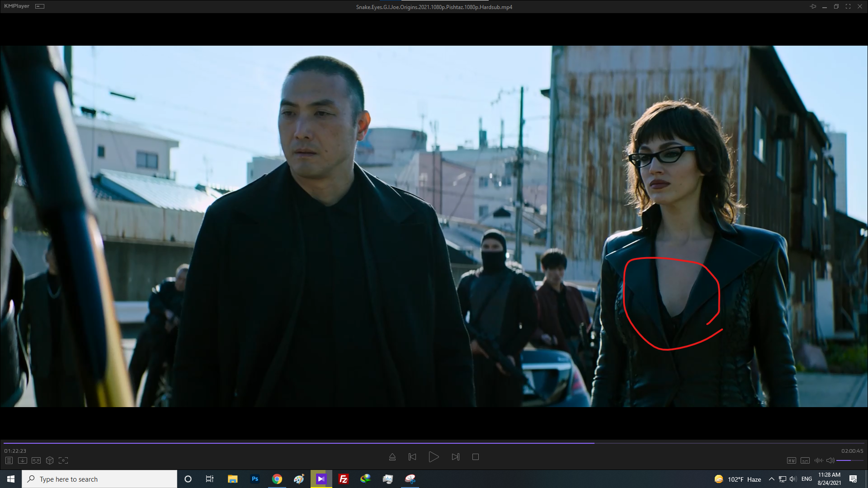
Task: Toggle HW hardware acceleration
Action: point(791,460)
